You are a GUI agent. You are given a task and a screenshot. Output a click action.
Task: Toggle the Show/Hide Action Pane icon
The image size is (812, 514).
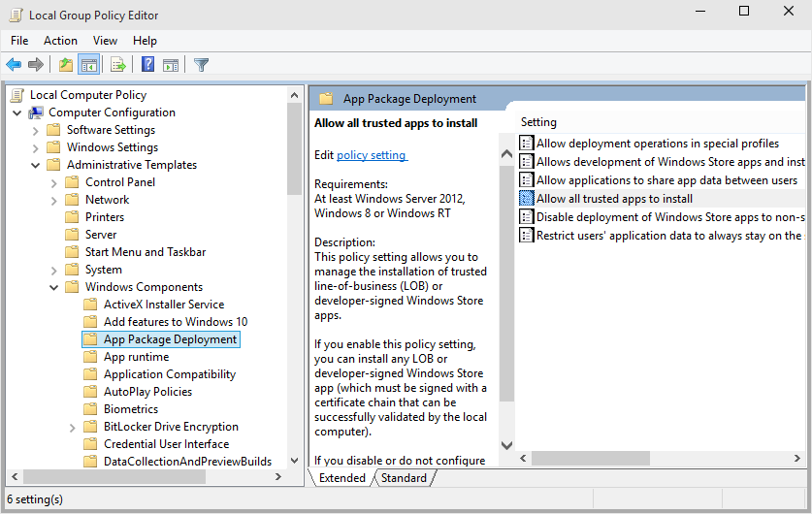point(171,65)
